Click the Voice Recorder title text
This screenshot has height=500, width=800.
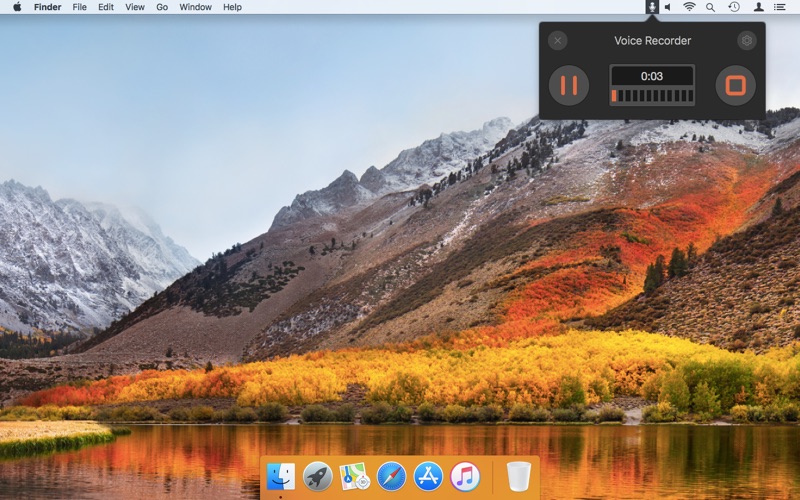653,41
